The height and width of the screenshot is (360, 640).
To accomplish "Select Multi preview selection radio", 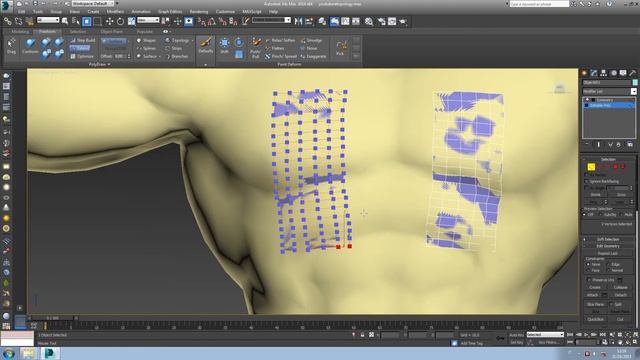I will click(x=621, y=215).
